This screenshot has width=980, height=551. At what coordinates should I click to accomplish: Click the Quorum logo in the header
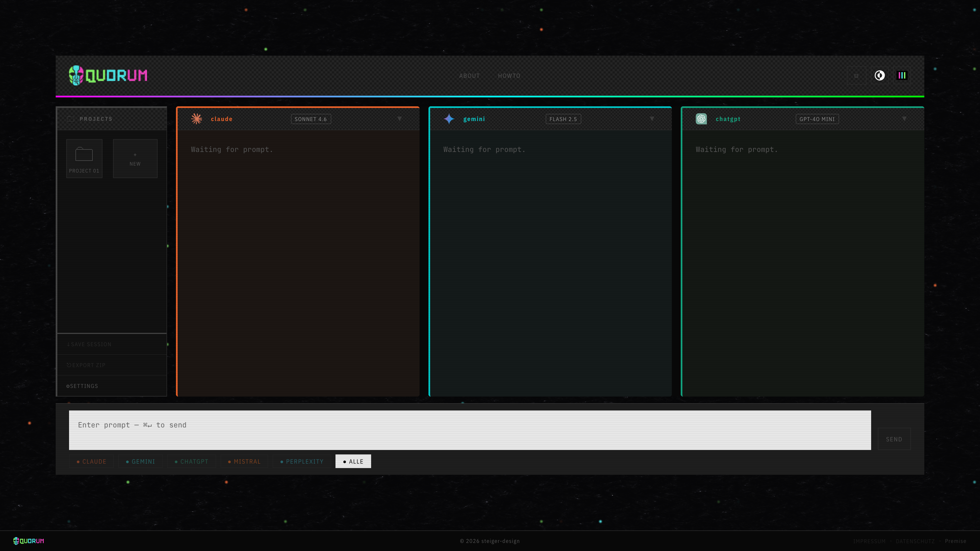tap(108, 75)
